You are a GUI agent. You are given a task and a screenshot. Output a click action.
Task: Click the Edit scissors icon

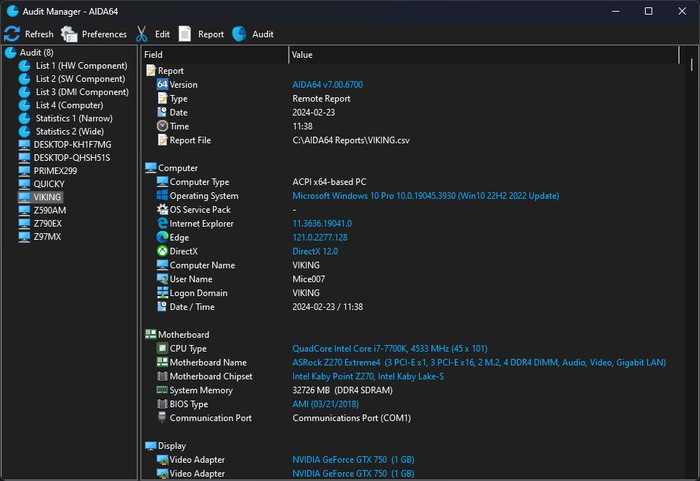[142, 34]
